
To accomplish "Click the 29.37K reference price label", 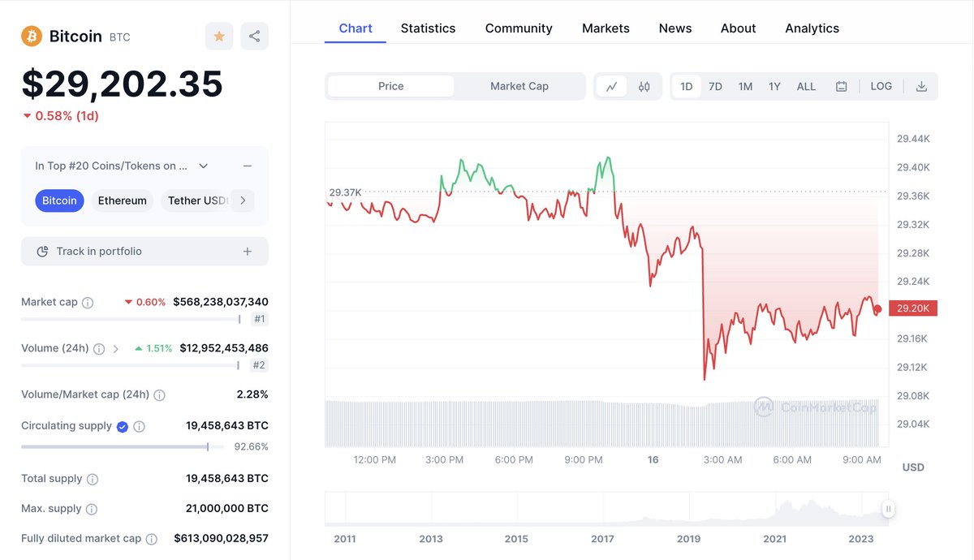I will click(345, 192).
